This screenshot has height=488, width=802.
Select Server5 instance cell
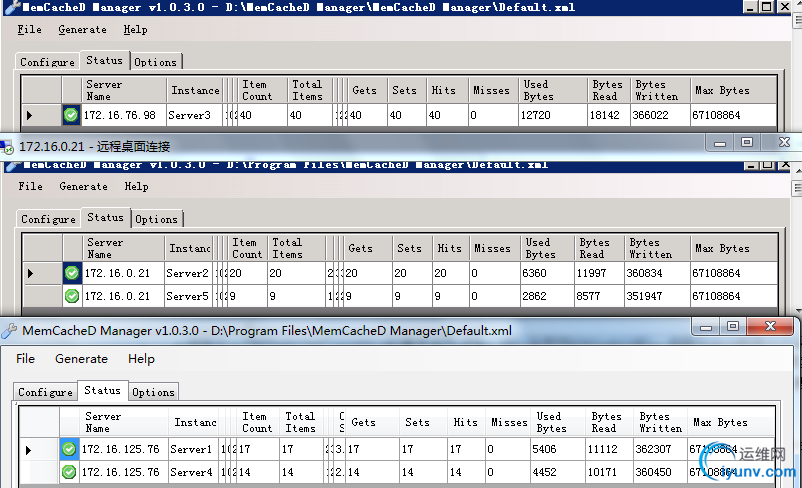pyautogui.click(x=189, y=296)
